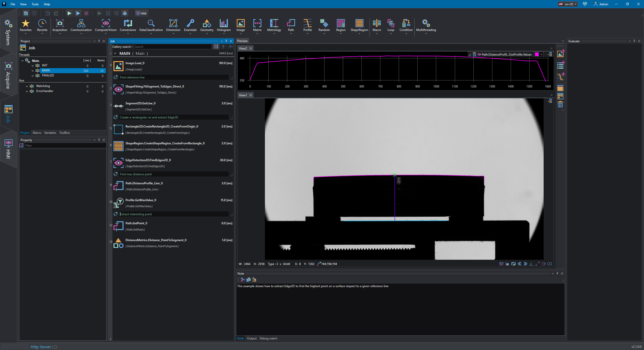The height and width of the screenshot is (350, 644).
Task: Click the Admin user account button
Action: tap(601, 4)
